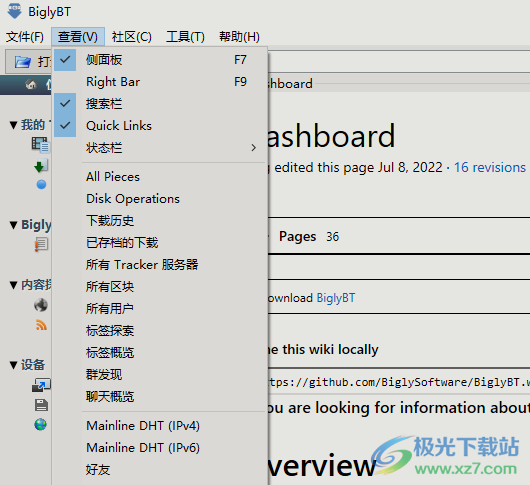Open the 16 revisions link
Image resolution: width=530 pixels, height=485 pixels.
point(490,167)
